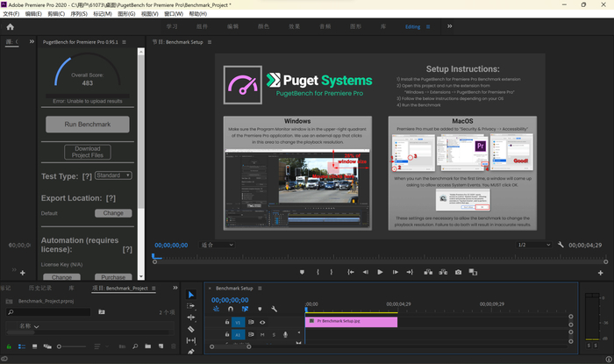
Task: Click the Home icon
Action: [x=11, y=27]
